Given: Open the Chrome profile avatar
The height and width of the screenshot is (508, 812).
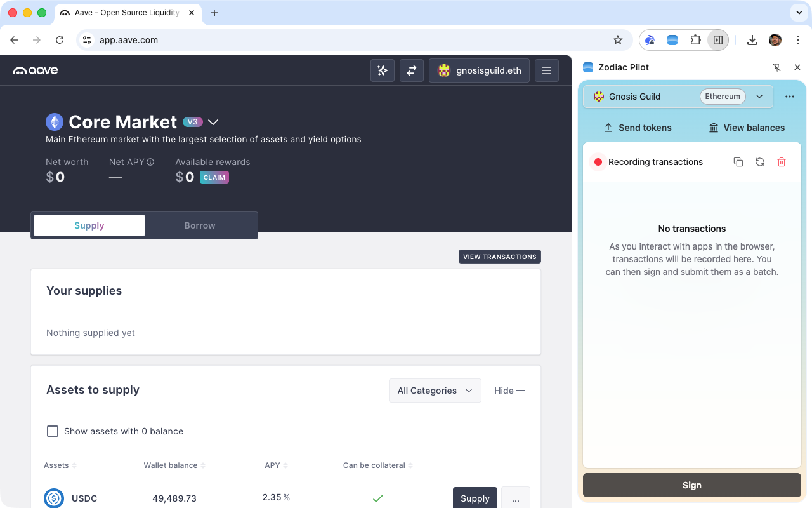Looking at the screenshot, I should point(775,40).
